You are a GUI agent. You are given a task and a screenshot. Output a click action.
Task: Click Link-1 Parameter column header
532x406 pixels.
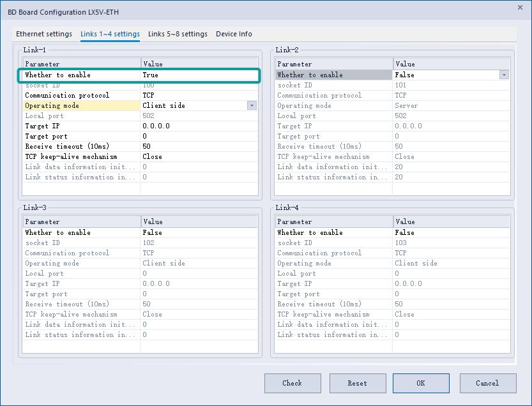click(x=82, y=64)
